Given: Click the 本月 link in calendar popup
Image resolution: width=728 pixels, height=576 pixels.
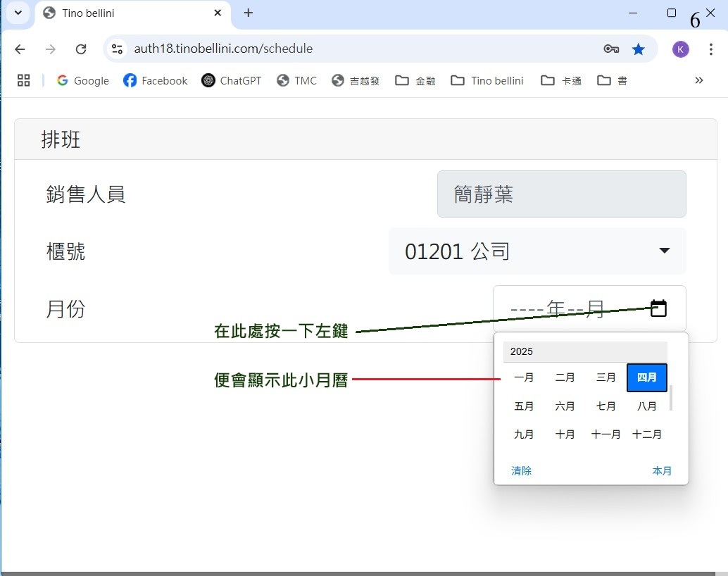Looking at the screenshot, I should (x=662, y=471).
